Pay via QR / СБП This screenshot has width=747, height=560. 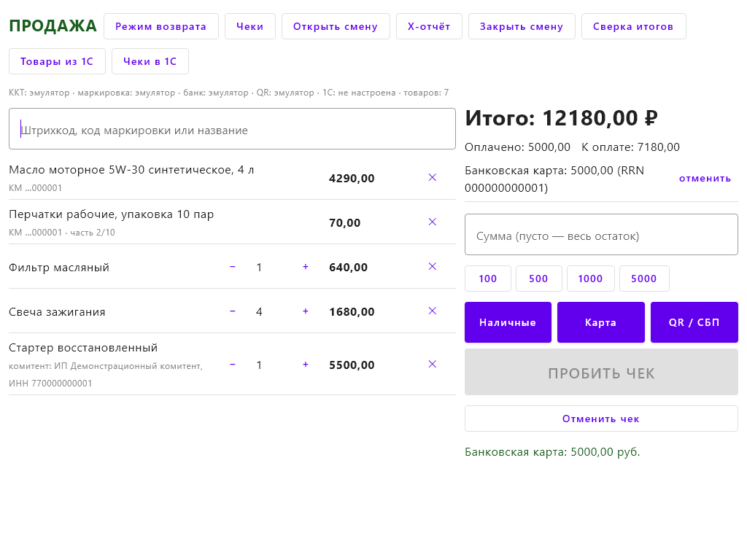(x=694, y=322)
